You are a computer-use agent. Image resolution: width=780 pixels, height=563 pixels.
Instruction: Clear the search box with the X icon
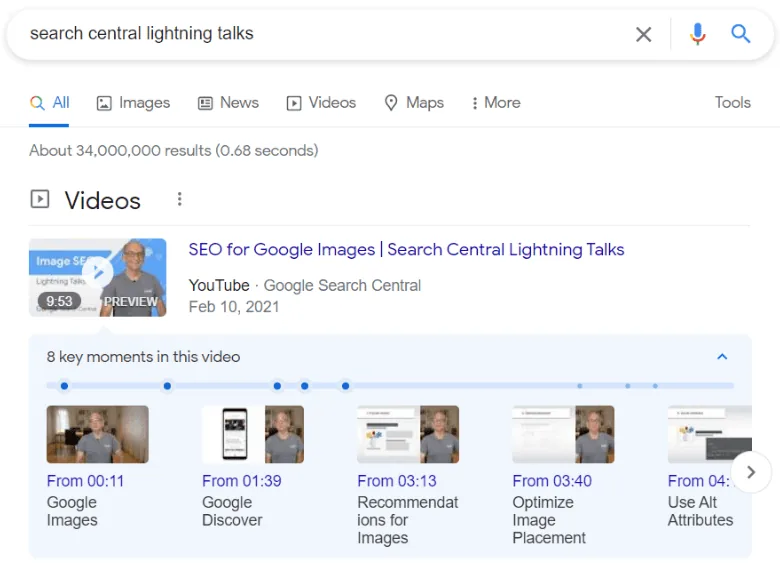pos(643,34)
